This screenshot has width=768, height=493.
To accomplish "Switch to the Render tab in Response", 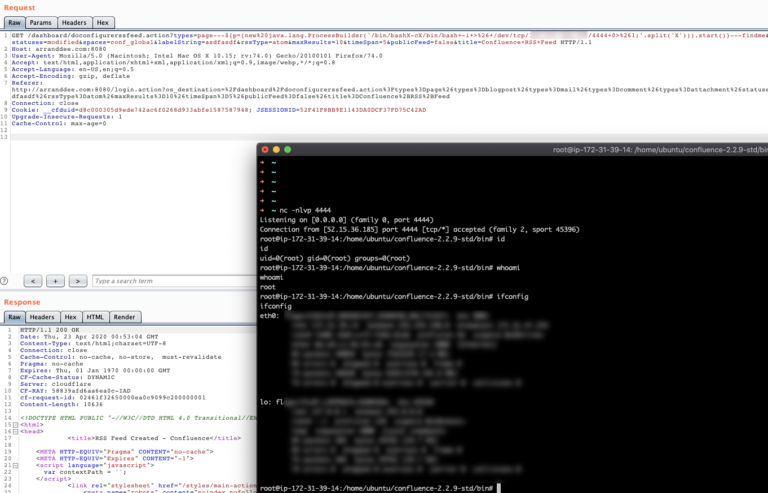I will coord(125,317).
